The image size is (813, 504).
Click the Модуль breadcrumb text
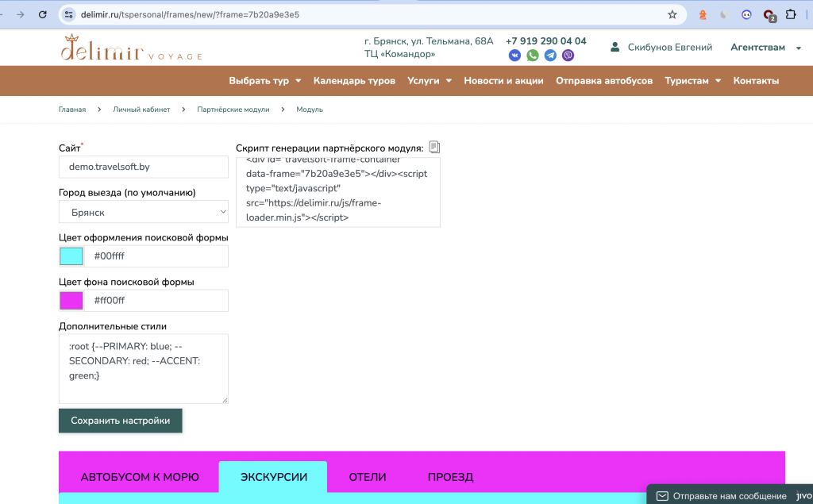[310, 110]
